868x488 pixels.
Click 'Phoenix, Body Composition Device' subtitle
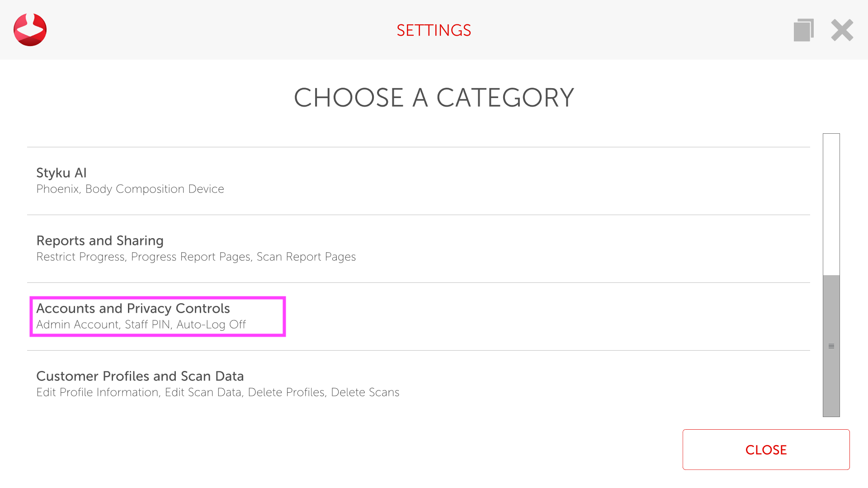tap(130, 189)
